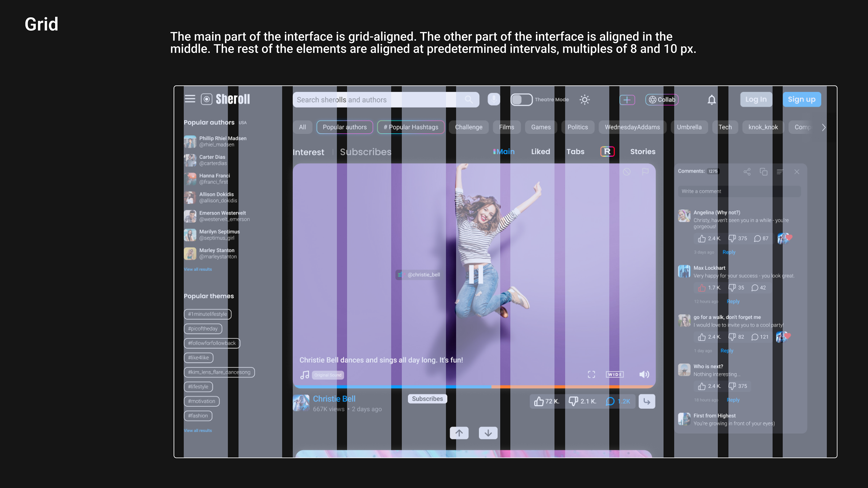
Task: Toggle WIDE video mode
Action: coord(615,375)
